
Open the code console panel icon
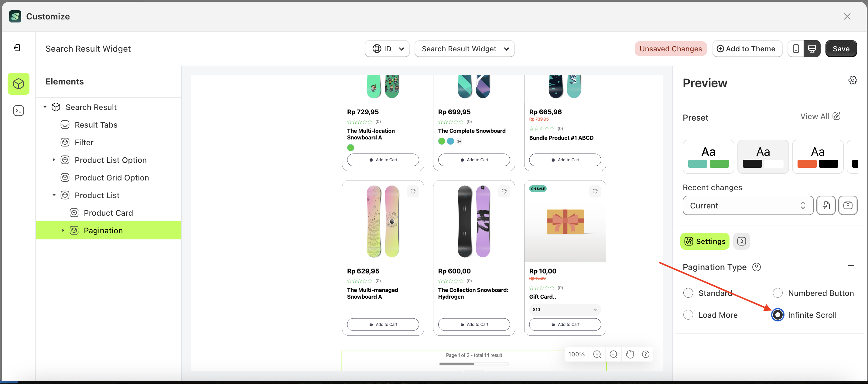[18, 111]
